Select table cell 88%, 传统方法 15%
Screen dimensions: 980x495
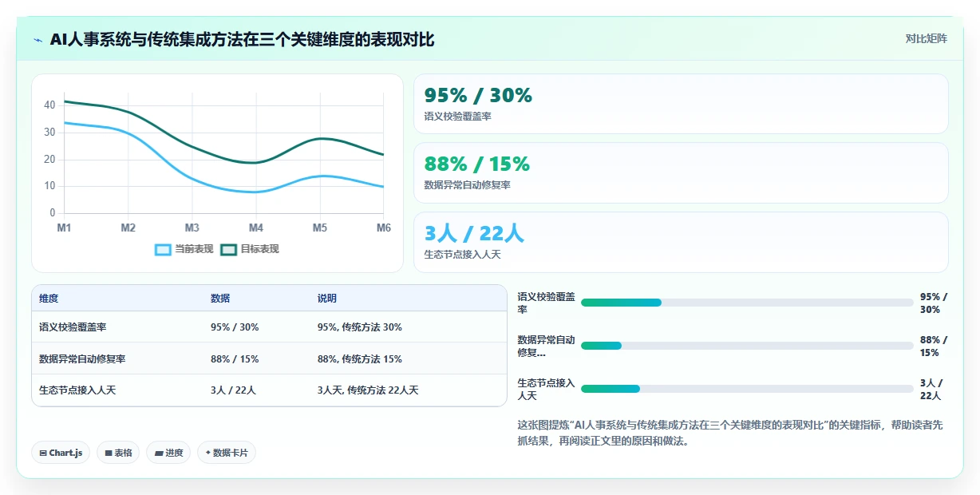[360, 359]
